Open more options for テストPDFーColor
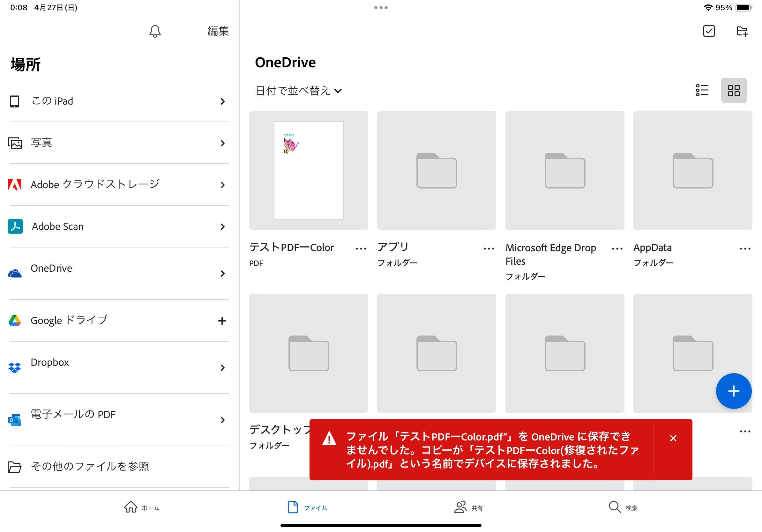 pos(361,248)
